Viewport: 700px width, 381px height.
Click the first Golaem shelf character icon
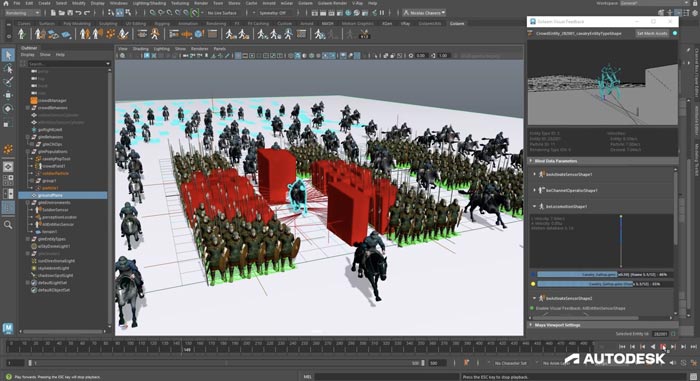(21, 34)
